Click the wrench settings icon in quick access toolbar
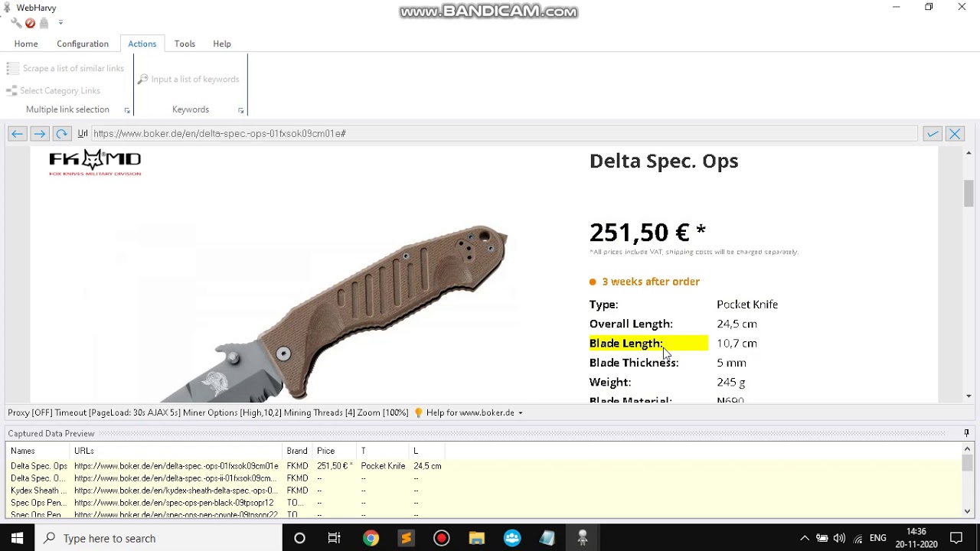 (x=16, y=23)
